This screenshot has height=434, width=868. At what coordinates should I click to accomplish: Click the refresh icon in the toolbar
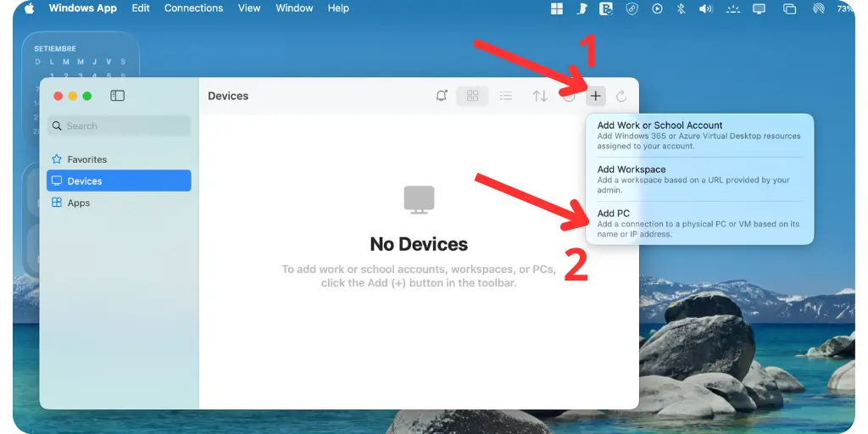[621, 97]
